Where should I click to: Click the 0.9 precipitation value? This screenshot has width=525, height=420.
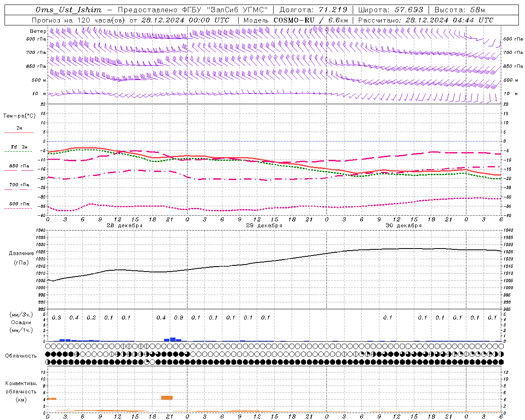(178, 318)
